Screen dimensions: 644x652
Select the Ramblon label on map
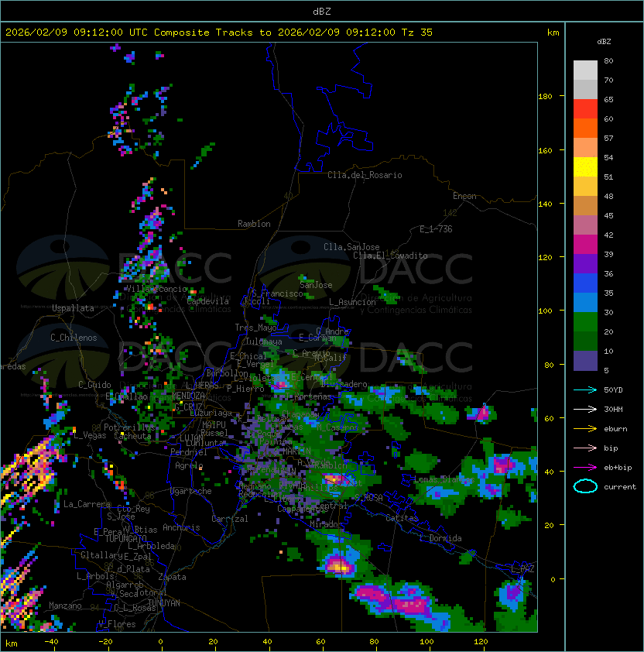[x=254, y=224]
